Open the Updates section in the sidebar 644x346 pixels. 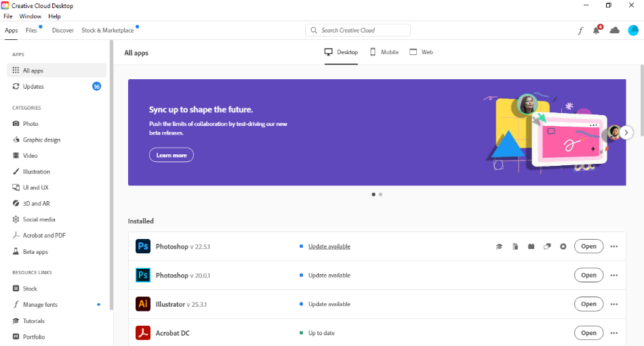(57, 86)
